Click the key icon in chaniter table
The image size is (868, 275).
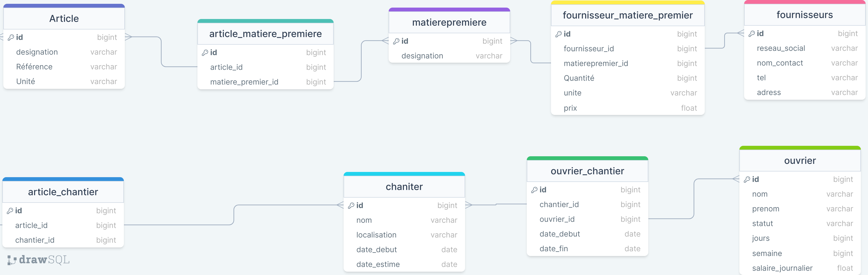351,205
